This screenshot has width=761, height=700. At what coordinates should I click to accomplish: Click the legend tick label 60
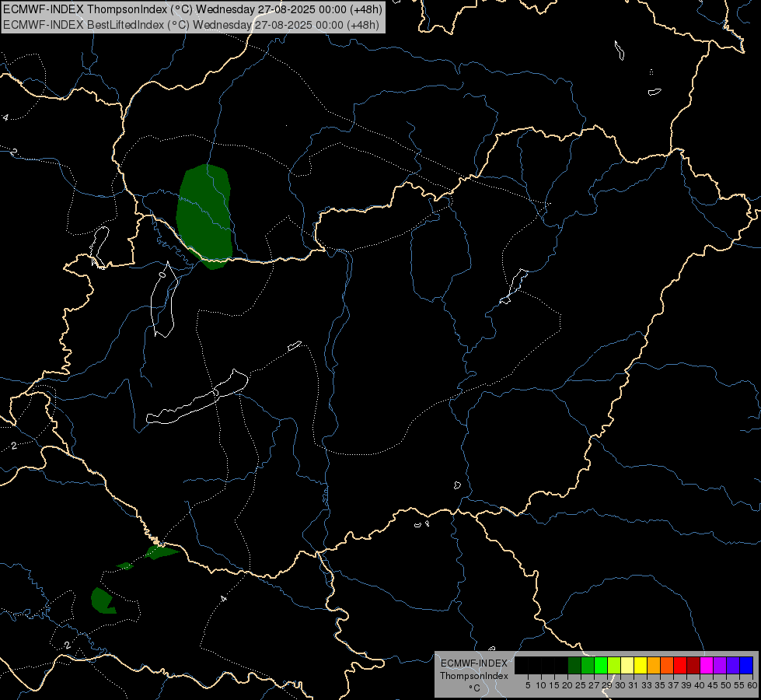(x=752, y=685)
